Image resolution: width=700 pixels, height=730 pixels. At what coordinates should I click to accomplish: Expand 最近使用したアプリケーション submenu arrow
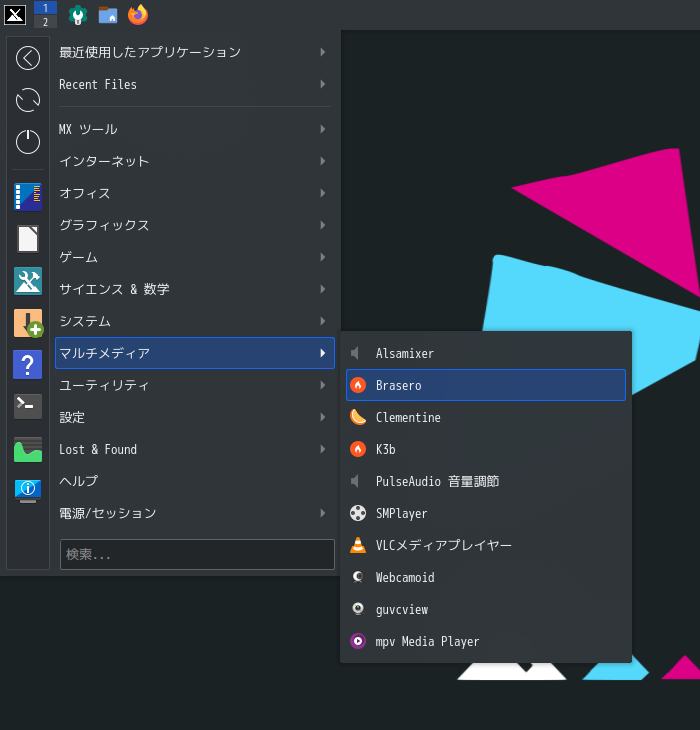pyautogui.click(x=323, y=52)
